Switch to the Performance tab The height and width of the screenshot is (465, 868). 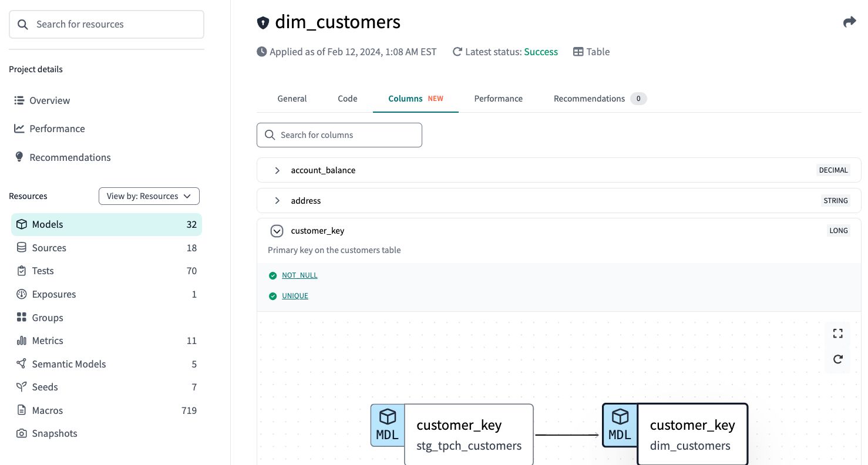coord(498,99)
